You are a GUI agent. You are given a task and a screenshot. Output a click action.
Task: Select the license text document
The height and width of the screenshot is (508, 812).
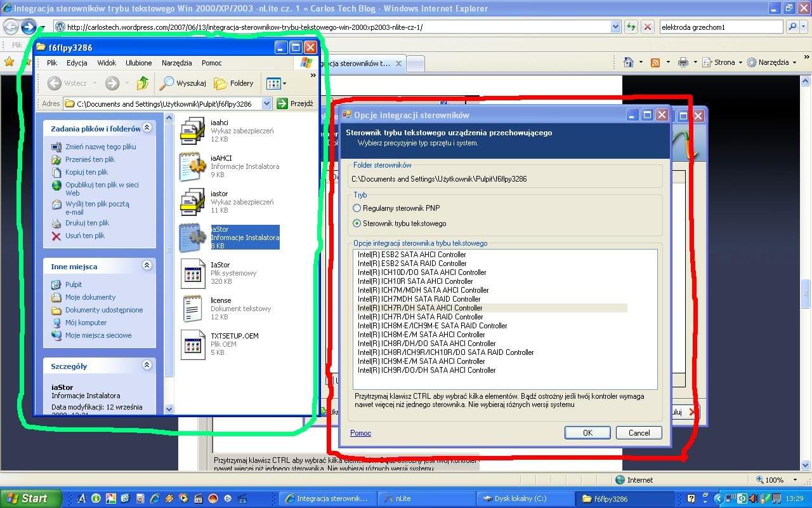[192, 309]
